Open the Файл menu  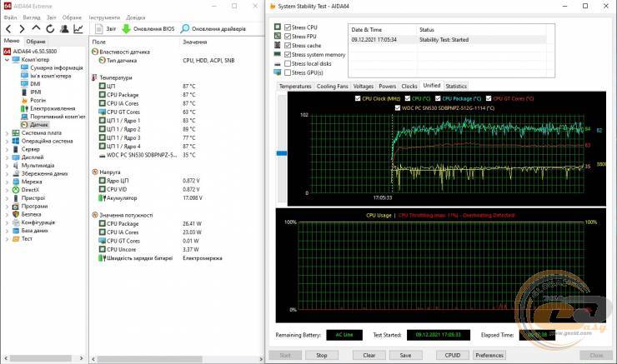[x=10, y=17]
